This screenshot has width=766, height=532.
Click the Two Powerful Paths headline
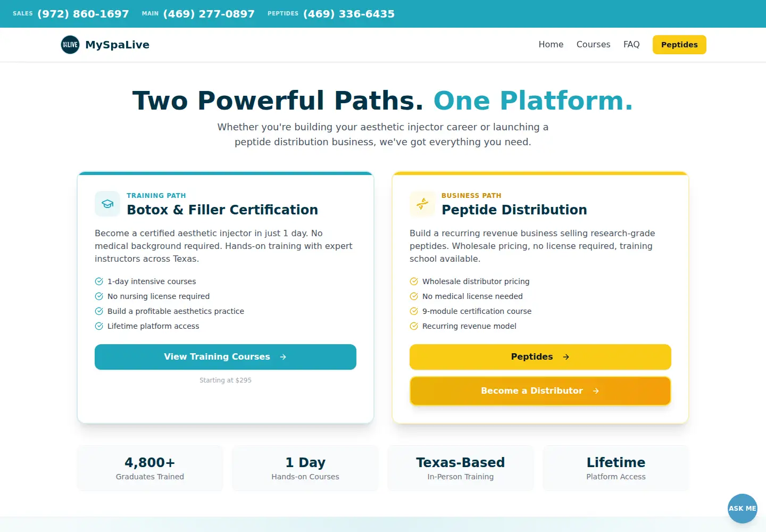pos(383,101)
